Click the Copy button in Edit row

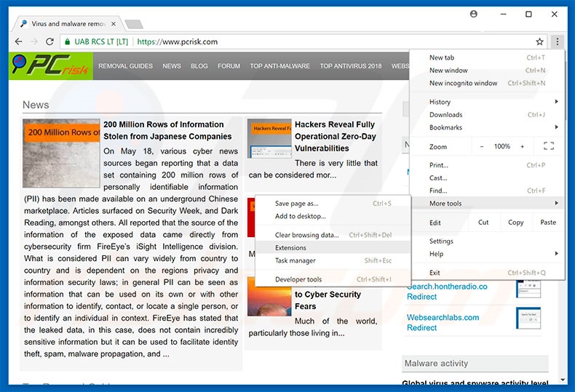tap(515, 223)
